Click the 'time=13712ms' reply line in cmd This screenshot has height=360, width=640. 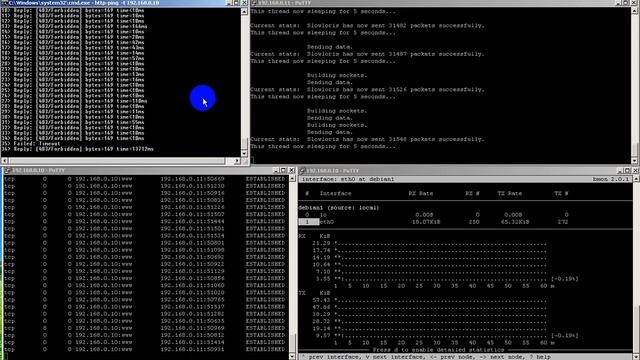[78, 149]
